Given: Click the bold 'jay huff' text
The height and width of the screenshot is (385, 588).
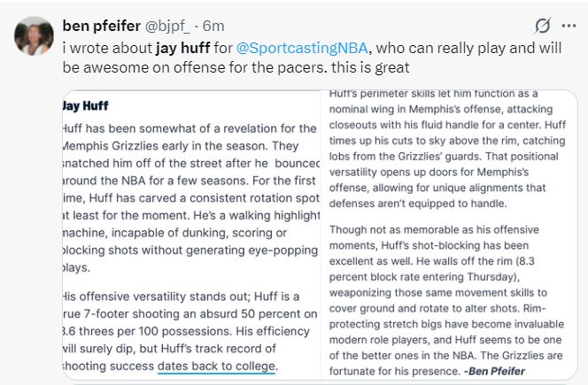Looking at the screenshot, I should (x=183, y=48).
